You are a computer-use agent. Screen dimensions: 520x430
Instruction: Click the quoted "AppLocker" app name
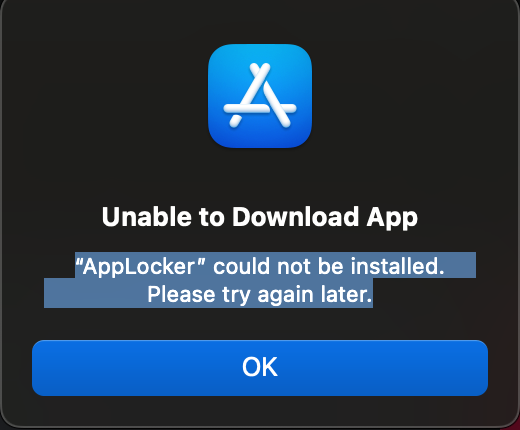point(140,267)
